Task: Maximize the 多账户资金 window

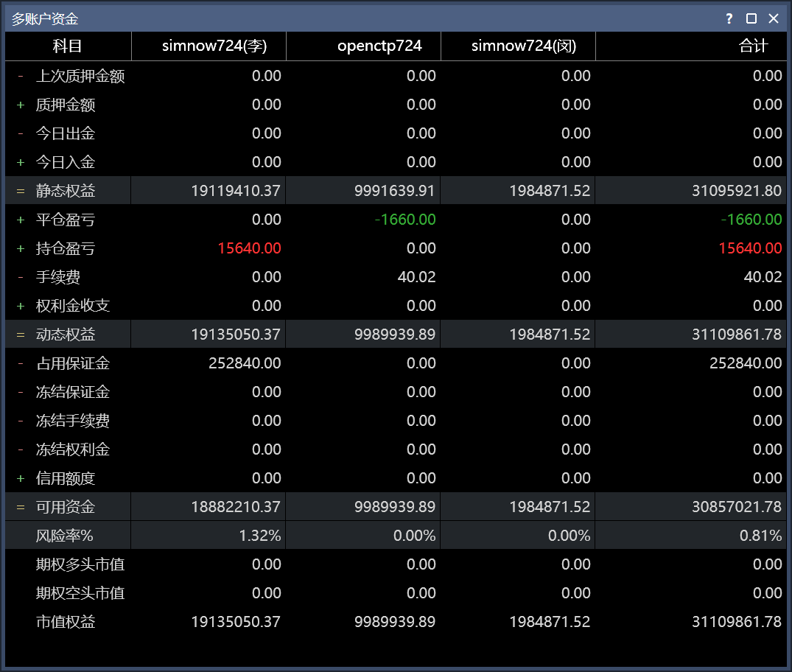Action: coord(751,18)
